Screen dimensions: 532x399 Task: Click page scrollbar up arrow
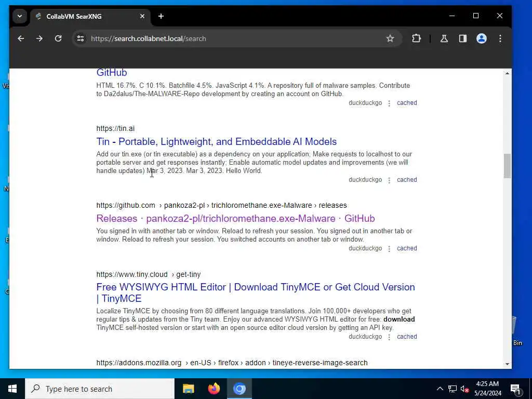click(507, 73)
